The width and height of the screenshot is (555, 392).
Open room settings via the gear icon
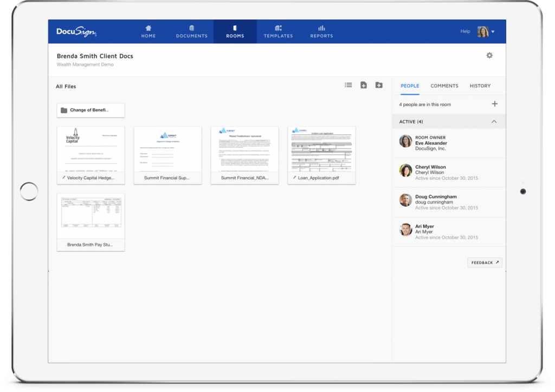tap(489, 55)
